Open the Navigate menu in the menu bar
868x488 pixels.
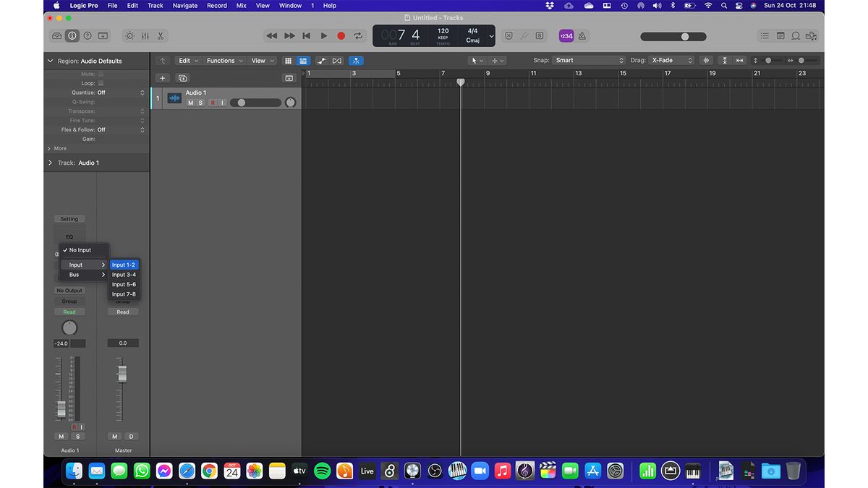[184, 5]
